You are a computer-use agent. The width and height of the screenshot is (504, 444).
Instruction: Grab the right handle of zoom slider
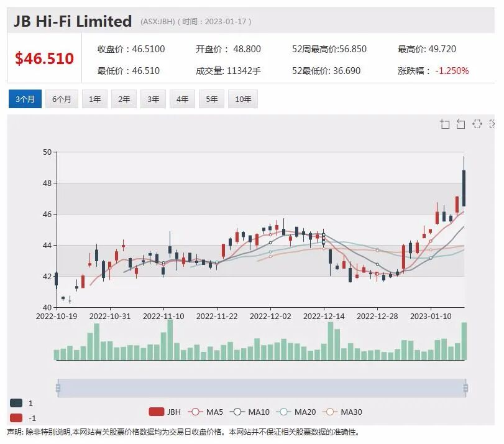pyautogui.click(x=465, y=387)
